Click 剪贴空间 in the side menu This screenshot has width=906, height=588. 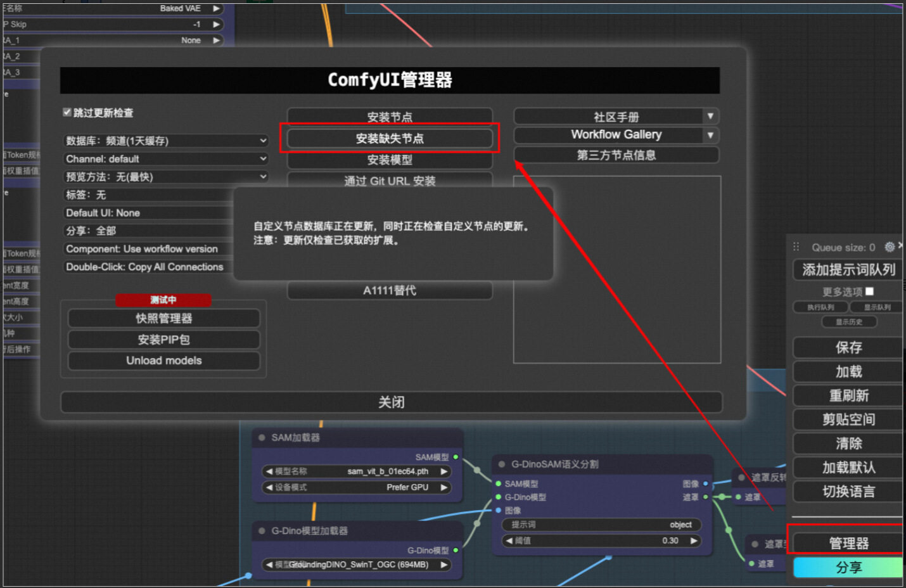click(x=848, y=419)
